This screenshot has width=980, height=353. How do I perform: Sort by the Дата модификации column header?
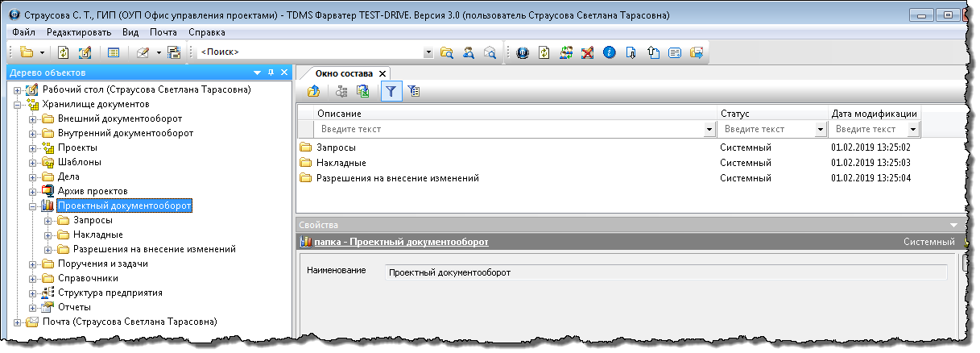pyautogui.click(x=873, y=114)
